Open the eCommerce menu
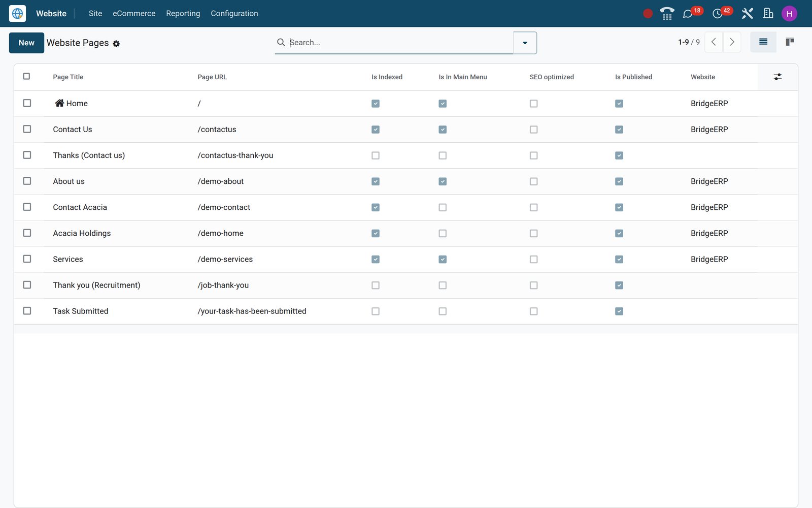Viewport: 812px width, 508px height. click(x=134, y=14)
